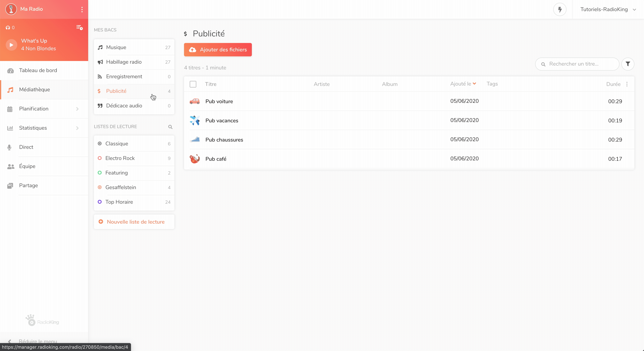Play What's Up by 4 Non Blondes
Image resolution: width=644 pixels, height=351 pixels.
coord(11,45)
